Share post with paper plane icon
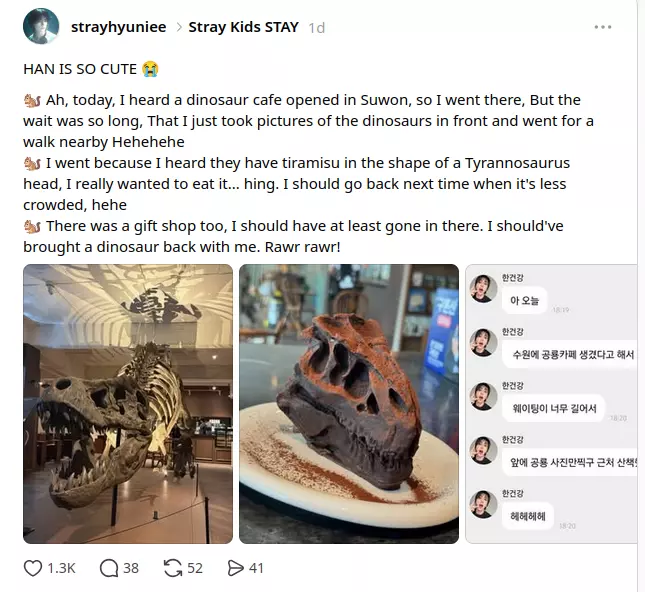 click(236, 568)
